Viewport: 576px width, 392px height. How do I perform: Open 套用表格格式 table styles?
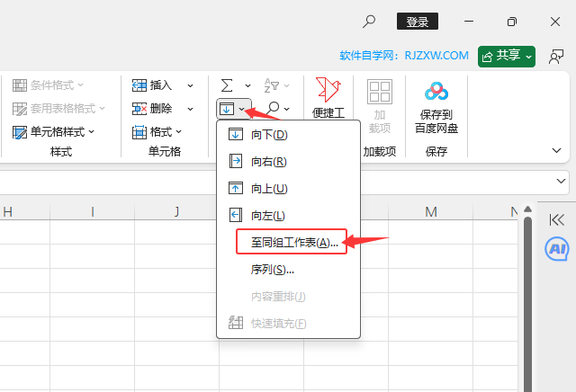[x=58, y=108]
